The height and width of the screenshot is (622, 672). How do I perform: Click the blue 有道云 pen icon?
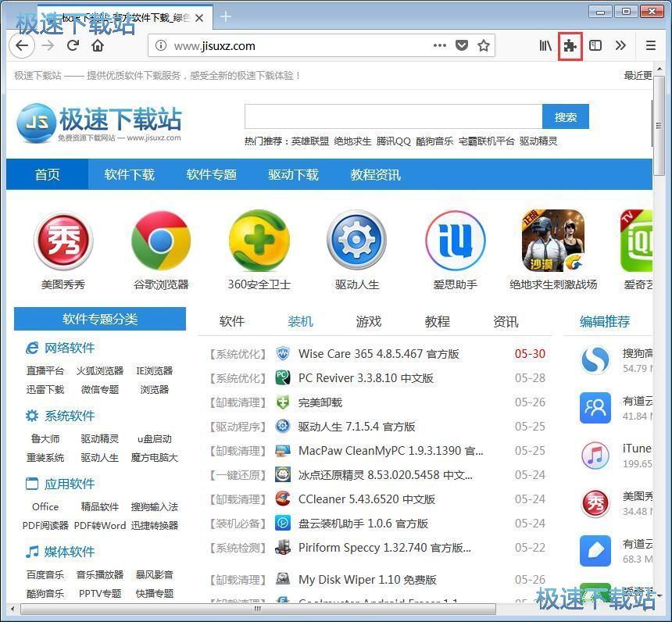[x=595, y=551]
